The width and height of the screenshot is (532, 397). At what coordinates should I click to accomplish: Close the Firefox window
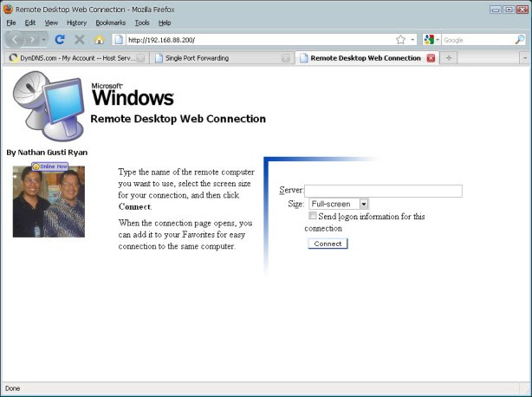coord(522,10)
